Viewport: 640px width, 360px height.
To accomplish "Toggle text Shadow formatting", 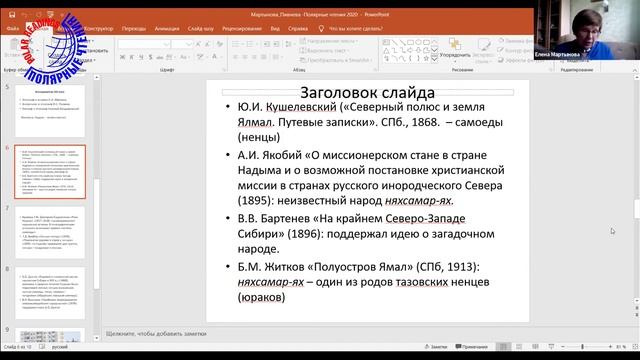I will 150,57.
